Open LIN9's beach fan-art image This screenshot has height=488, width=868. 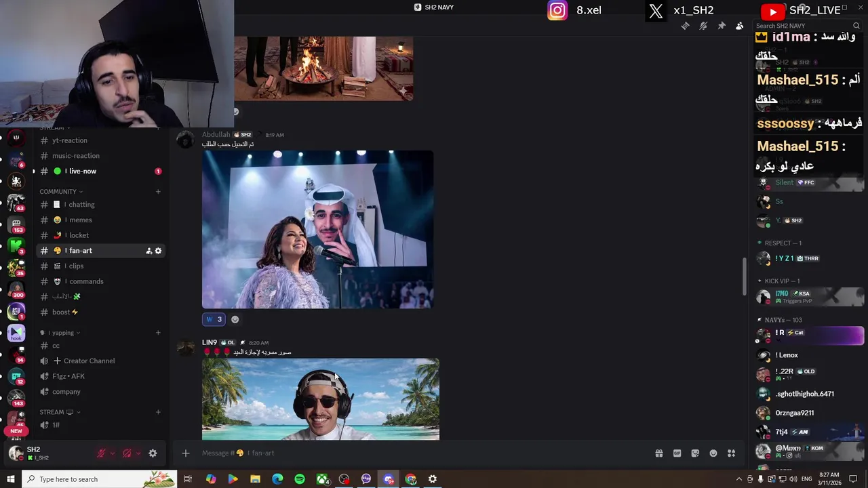321,399
